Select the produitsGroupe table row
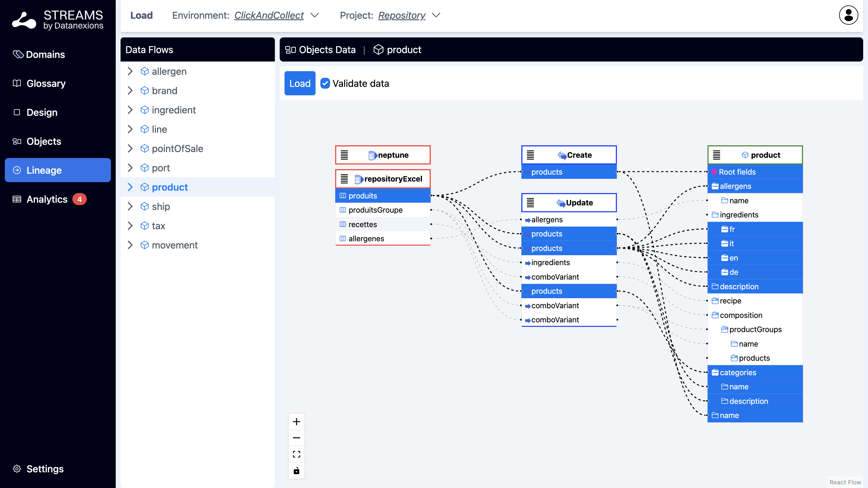868x488 pixels. 375,210
